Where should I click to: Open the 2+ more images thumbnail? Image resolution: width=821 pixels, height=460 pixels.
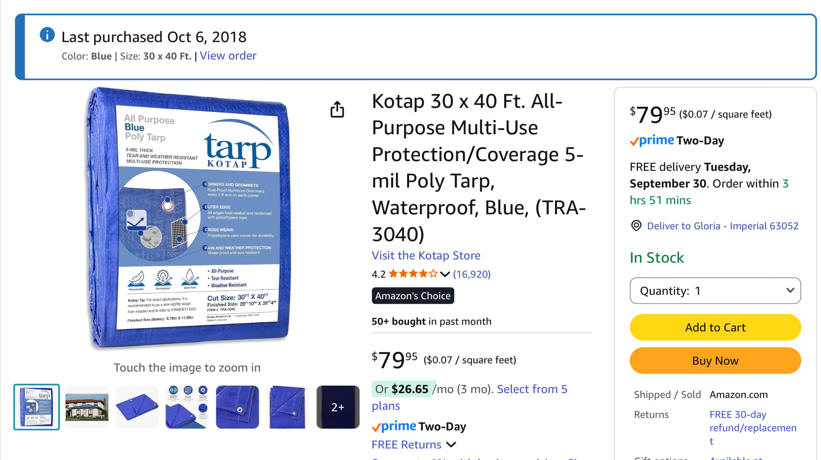click(337, 407)
